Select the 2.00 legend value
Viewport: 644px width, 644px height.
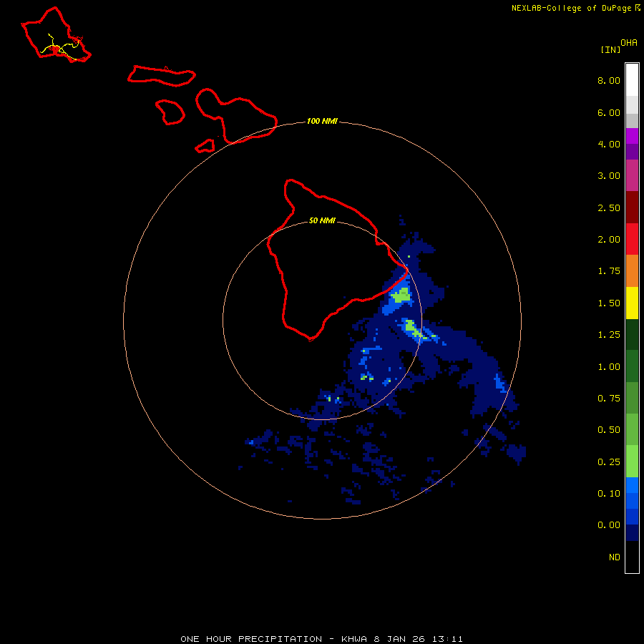[609, 240]
